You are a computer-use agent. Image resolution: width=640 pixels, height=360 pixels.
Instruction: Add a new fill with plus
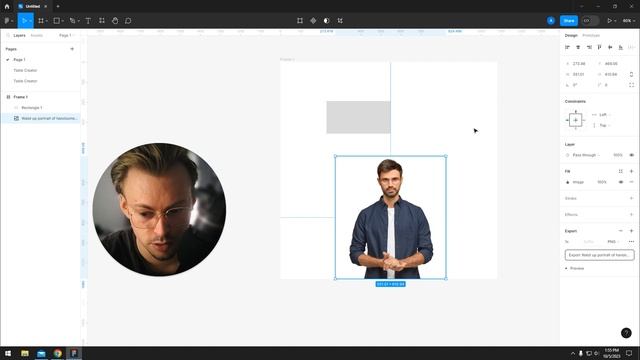[x=631, y=171]
